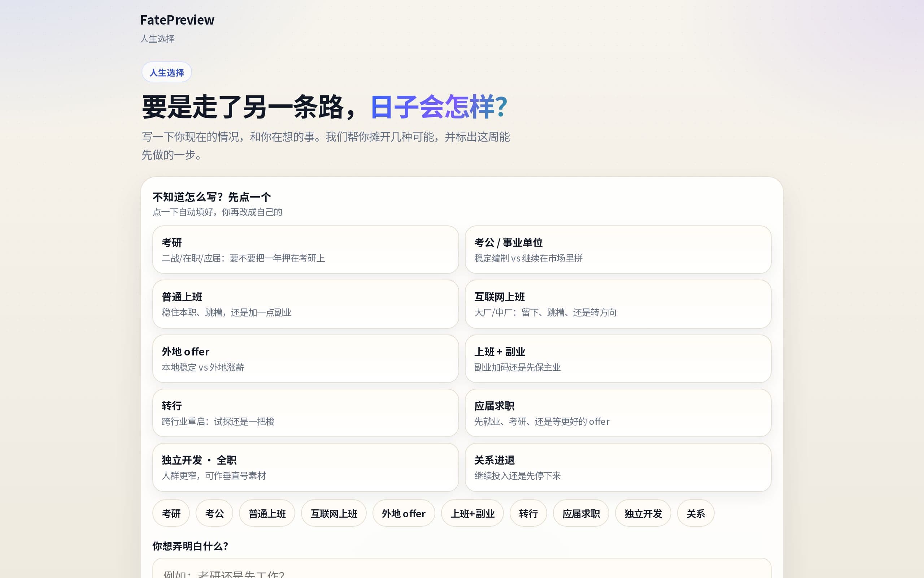
Task: Tap the 关系 chip
Action: tap(696, 513)
